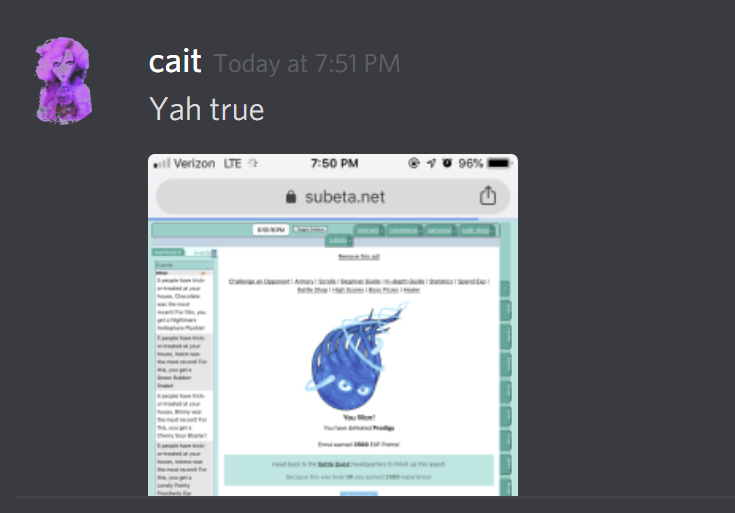Click the battery icon in the phone status bar
This screenshot has height=513, width=735.
pyautogui.click(x=500, y=163)
